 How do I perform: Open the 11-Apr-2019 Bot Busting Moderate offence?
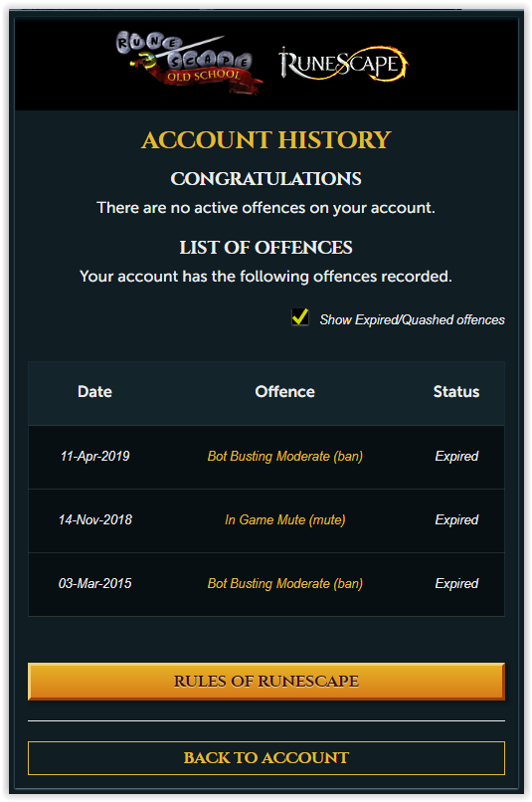[285, 457]
